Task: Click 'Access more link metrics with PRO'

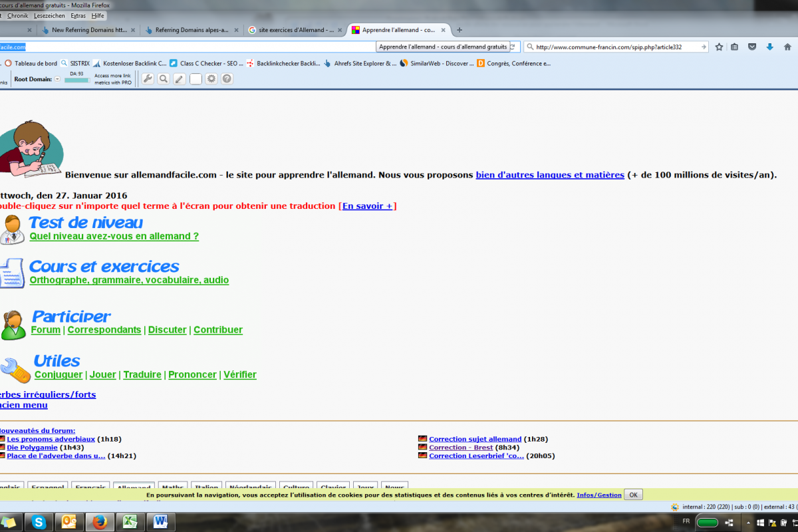Action: click(x=113, y=79)
